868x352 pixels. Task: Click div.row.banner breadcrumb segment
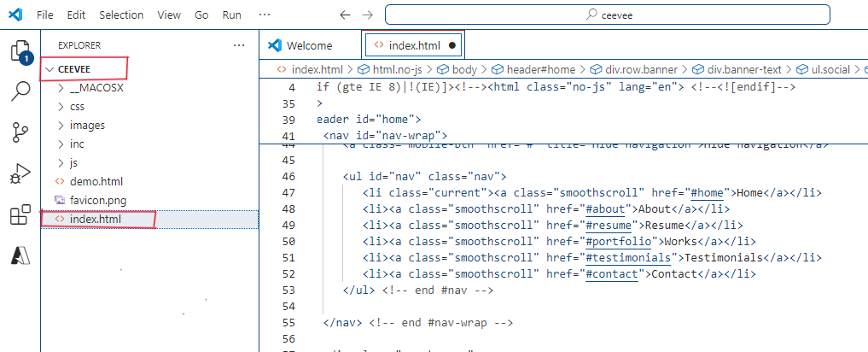click(x=641, y=69)
